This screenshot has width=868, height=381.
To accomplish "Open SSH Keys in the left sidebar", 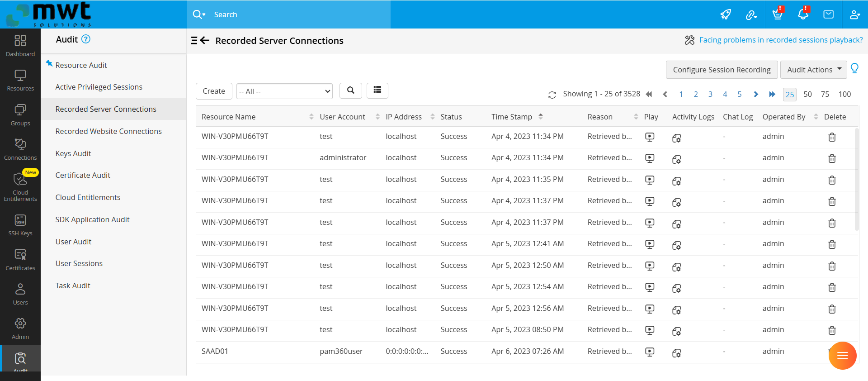I will pos(20,225).
